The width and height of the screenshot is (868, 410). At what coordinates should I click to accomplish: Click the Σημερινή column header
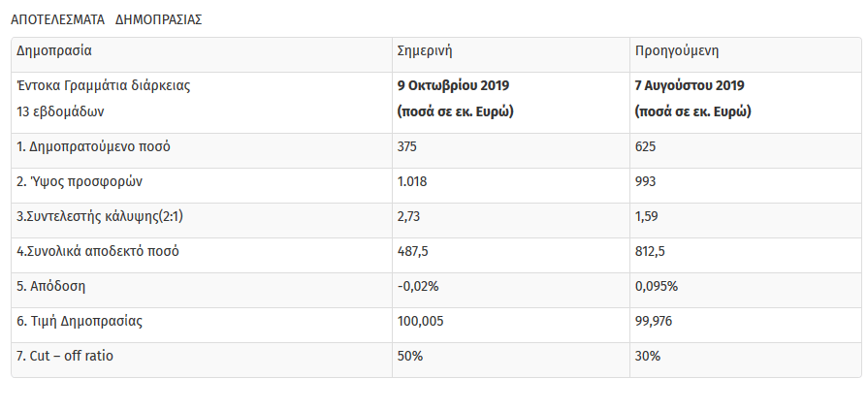pos(426,50)
